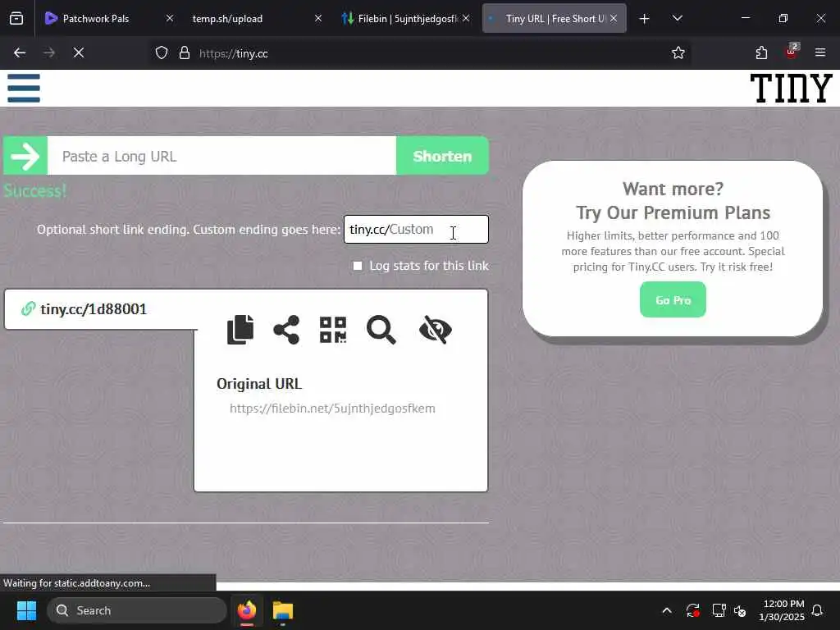Image resolution: width=840 pixels, height=630 pixels.
Task: Focus the Paste a Long URL field
Action: point(221,156)
